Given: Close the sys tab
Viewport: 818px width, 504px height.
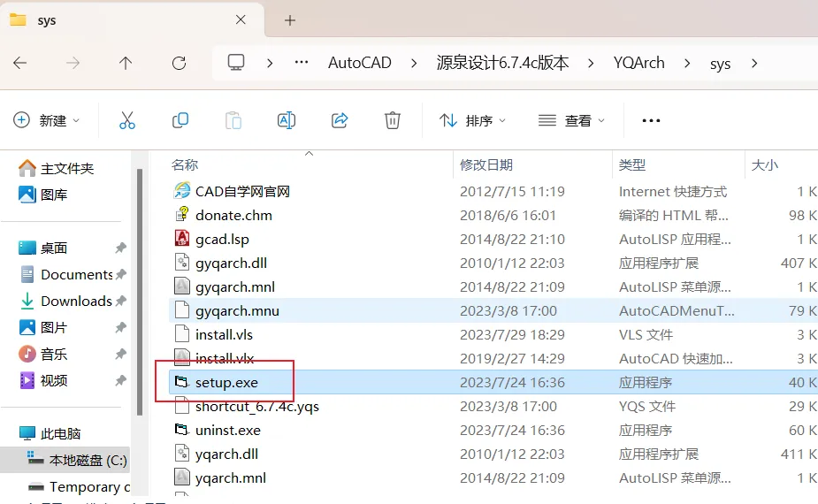Looking at the screenshot, I should (x=241, y=19).
